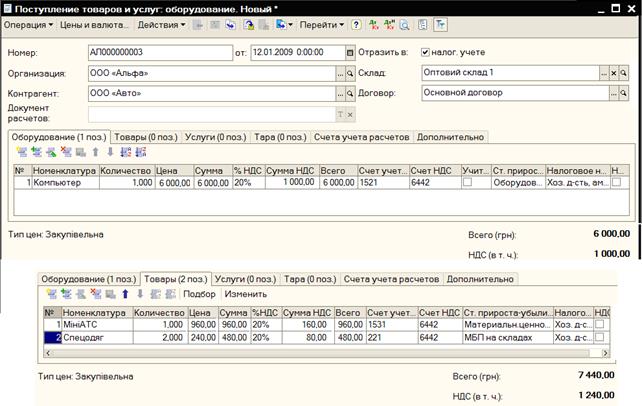Viewport: 642px width, 406px height.
Task: Open the Операция dropdown menu
Action: 30,24
